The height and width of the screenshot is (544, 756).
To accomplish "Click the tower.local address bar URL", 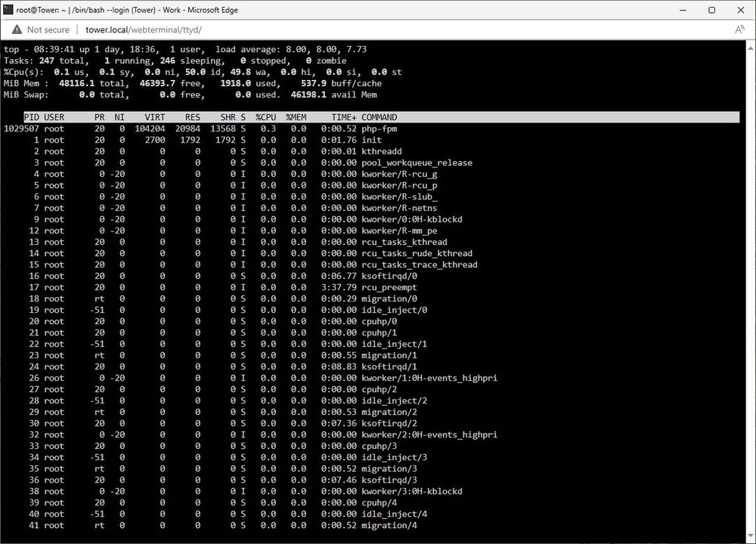I will (x=143, y=30).
